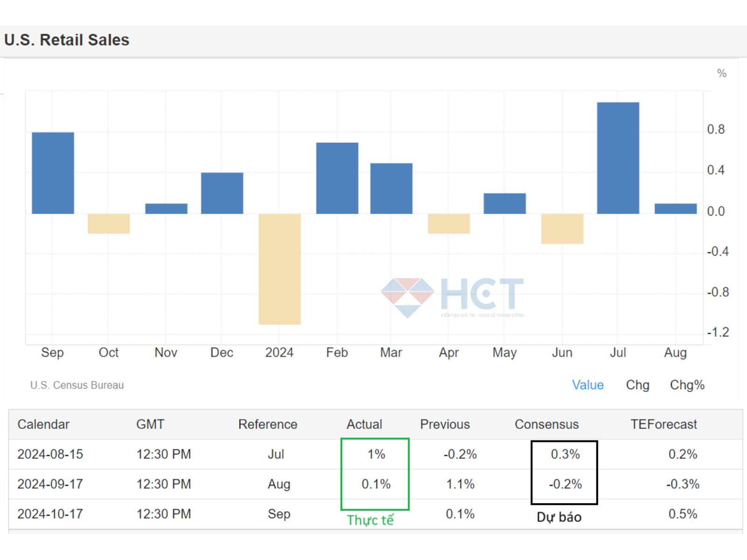Screen dimensions: 747x560
Task: Click the Aug bar in the chart
Action: [x=676, y=209]
